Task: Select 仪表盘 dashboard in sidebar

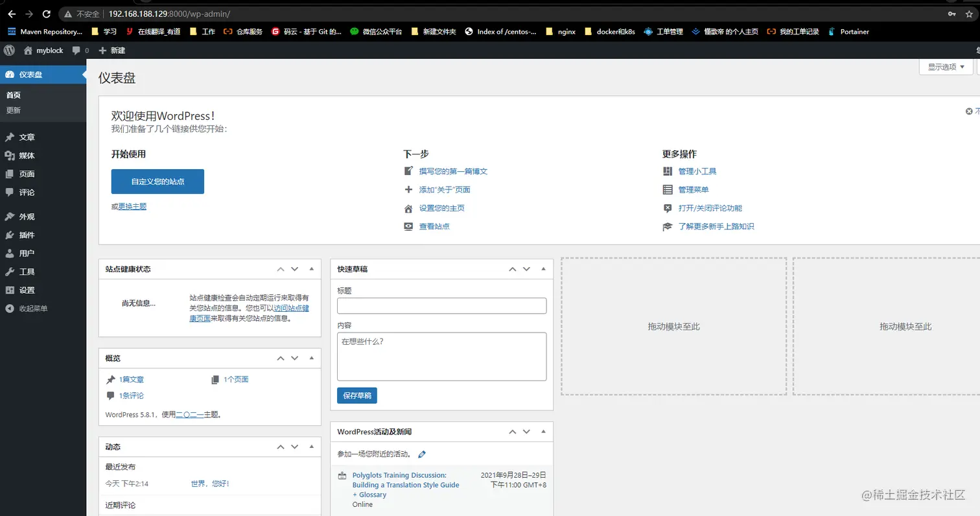Action: point(43,75)
